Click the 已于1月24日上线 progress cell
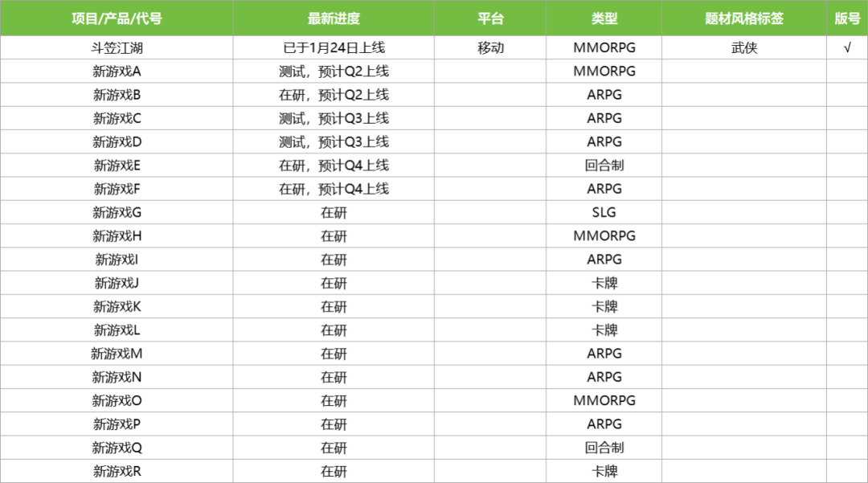The width and height of the screenshot is (868, 483). click(x=334, y=47)
